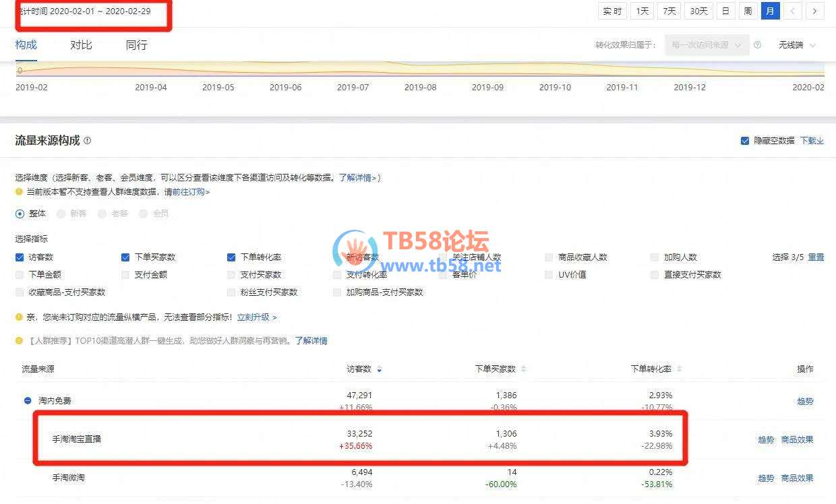
Task: Select the 老客 dimension radio button
Action: pyautogui.click(x=102, y=214)
